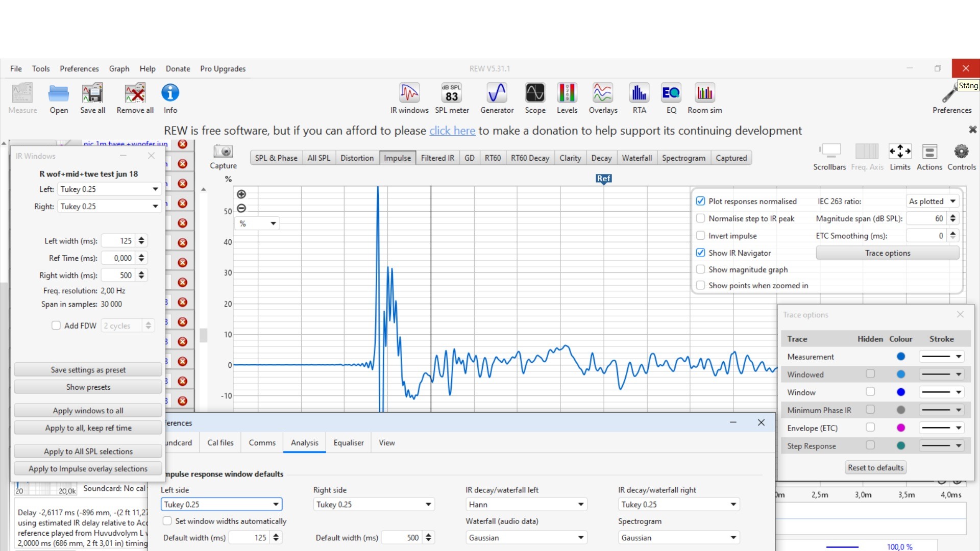Click the donation 'click here' link

point(452,131)
